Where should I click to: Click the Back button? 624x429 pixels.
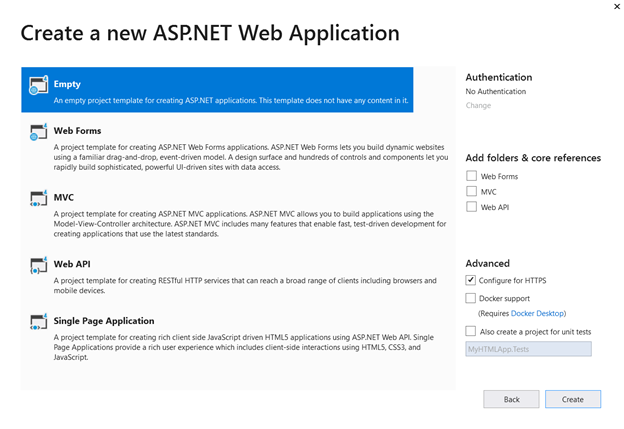[x=511, y=399]
